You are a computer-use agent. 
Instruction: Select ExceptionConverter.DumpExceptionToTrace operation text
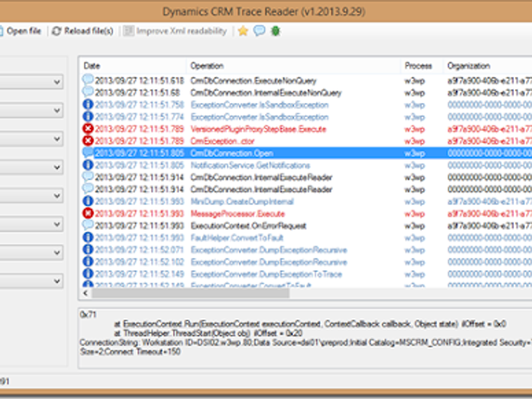[x=266, y=274]
